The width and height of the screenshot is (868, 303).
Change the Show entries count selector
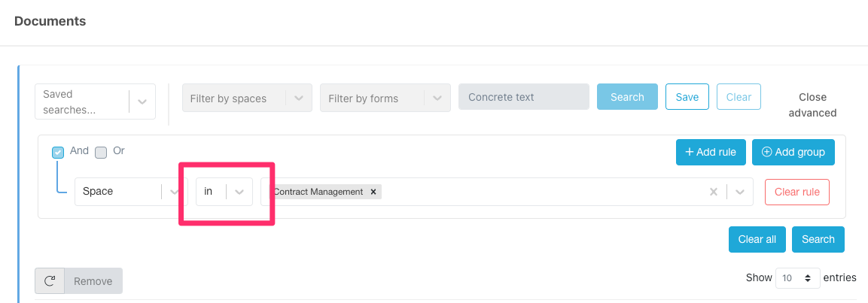point(797,278)
